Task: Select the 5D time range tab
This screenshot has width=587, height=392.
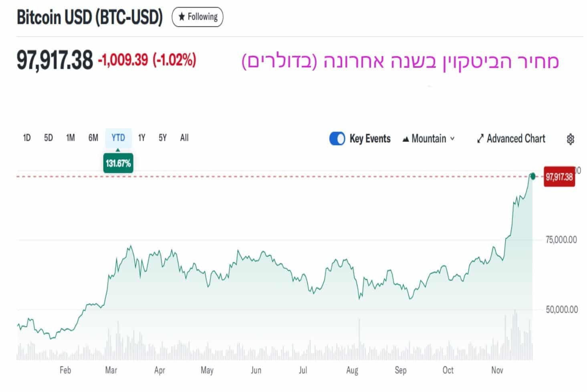Action: (48, 138)
